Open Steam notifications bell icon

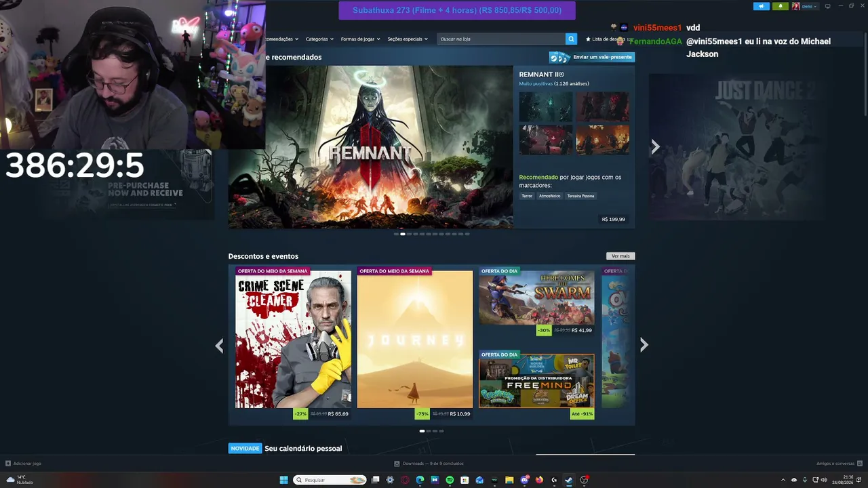[x=780, y=6]
